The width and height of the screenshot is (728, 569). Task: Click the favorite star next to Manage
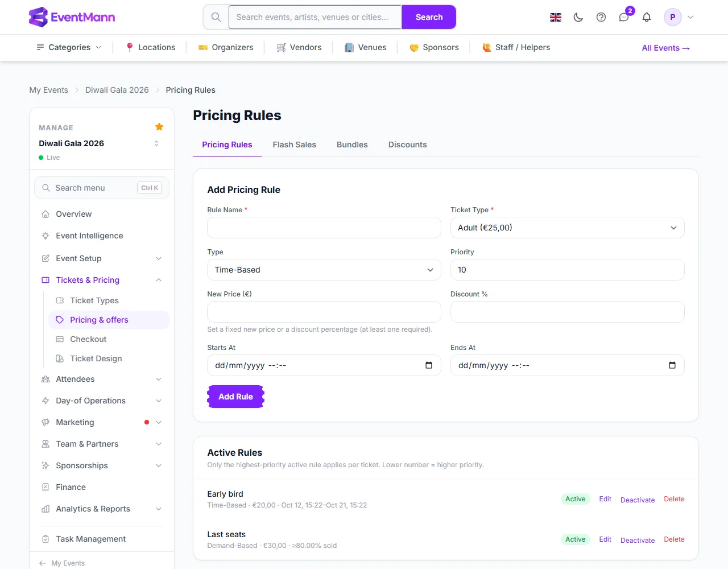click(159, 127)
